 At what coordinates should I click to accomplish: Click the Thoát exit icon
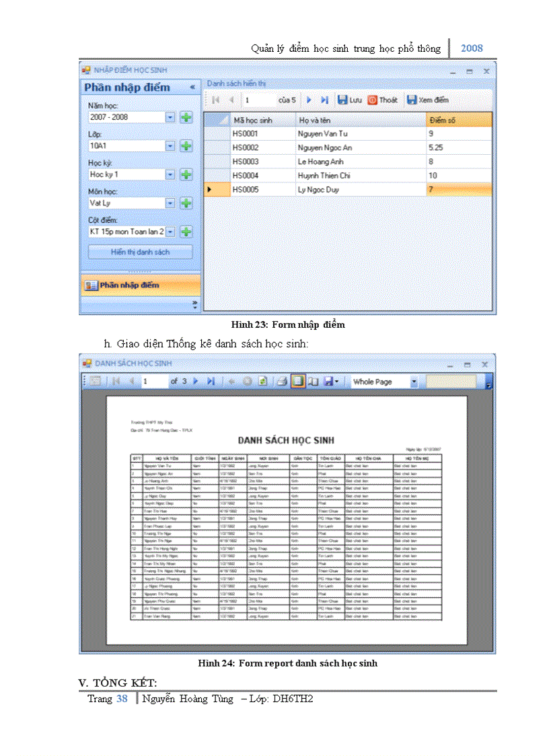372,100
